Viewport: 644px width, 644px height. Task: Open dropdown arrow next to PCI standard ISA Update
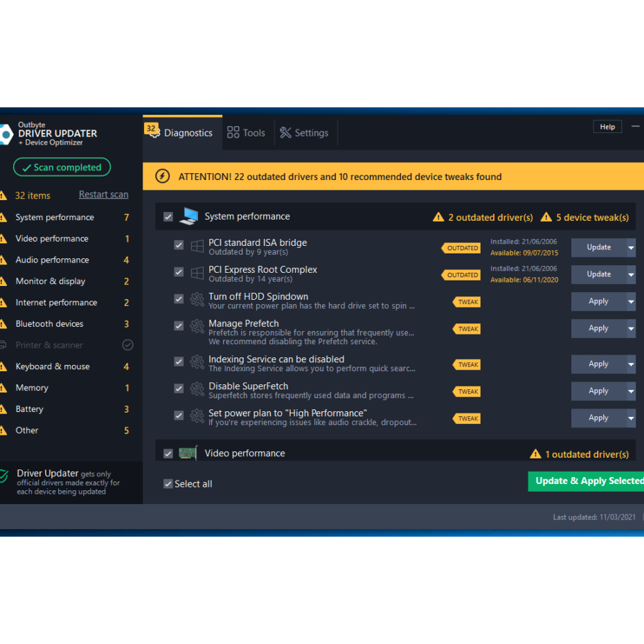631,247
